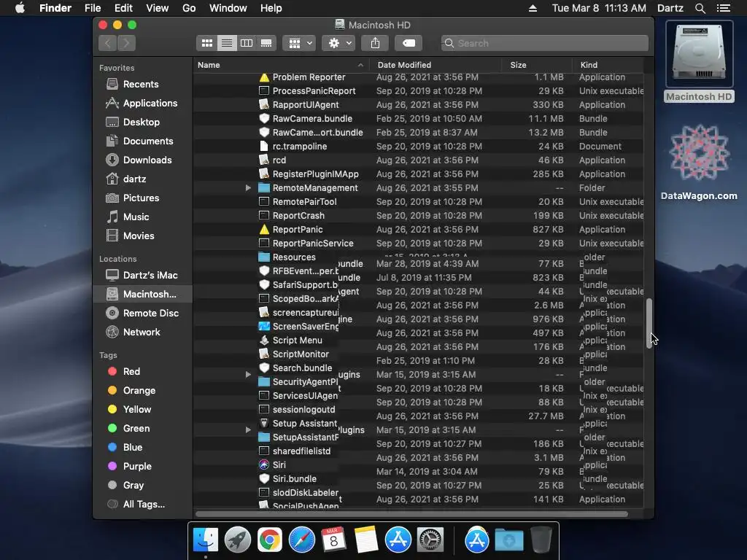This screenshot has height=560, width=747.
Task: Open the Go menu
Action: click(189, 8)
